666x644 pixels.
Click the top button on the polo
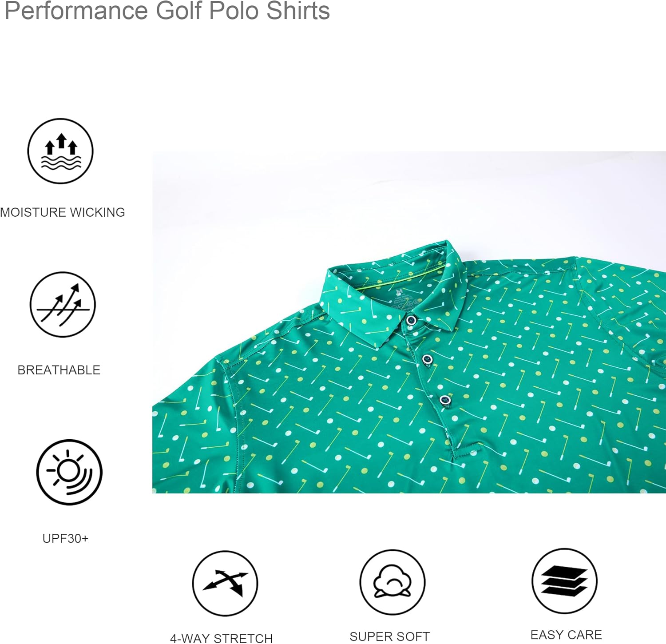click(x=411, y=320)
